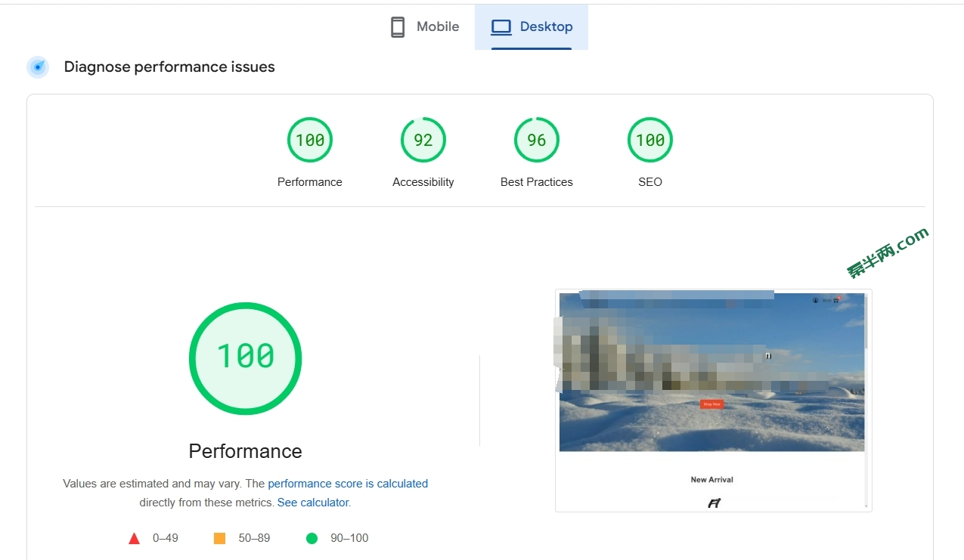Click the desktop laptop icon
This screenshot has height=560, width=964.
501,27
